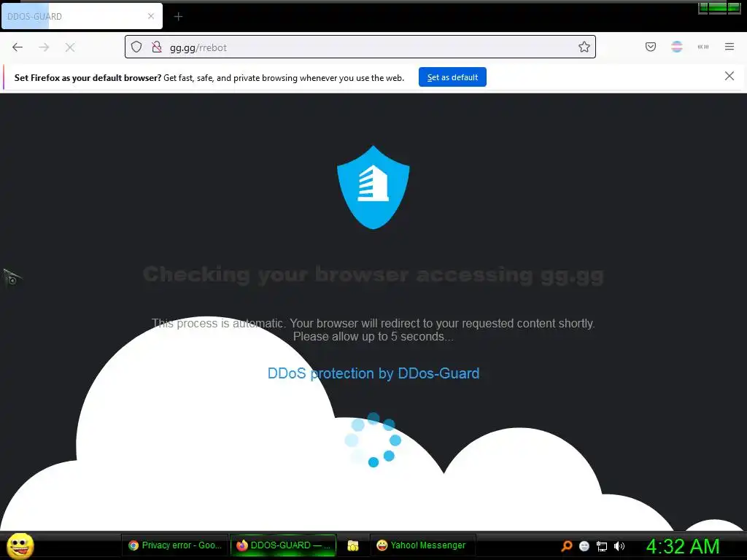This screenshot has height=560, width=747.
Task: Click 'Checking your browser accessing gg.gg' heading
Action: click(373, 275)
